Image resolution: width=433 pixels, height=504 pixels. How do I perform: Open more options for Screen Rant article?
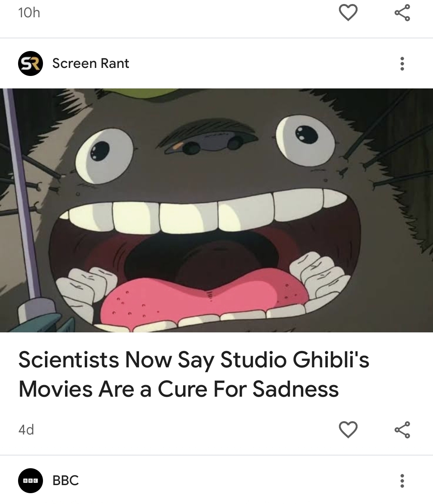pyautogui.click(x=402, y=64)
